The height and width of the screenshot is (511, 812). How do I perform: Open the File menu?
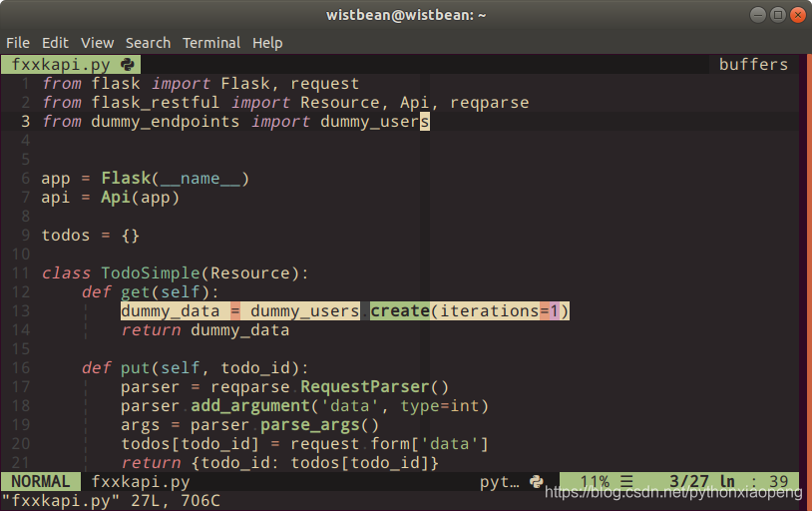point(18,43)
